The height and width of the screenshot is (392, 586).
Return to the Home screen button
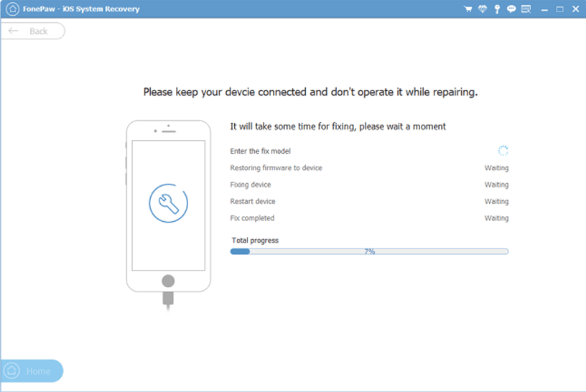pyautogui.click(x=32, y=370)
